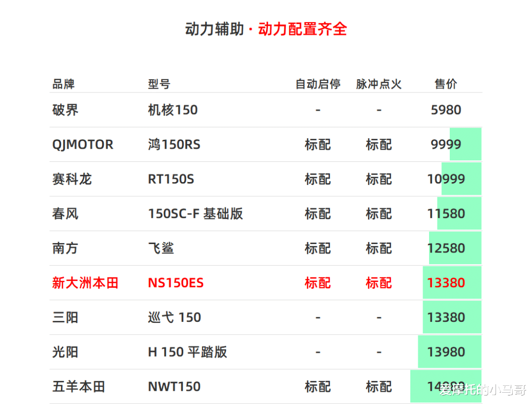The width and height of the screenshot is (532, 404).
Task: Click model cell NWT150
Action: coord(174,386)
